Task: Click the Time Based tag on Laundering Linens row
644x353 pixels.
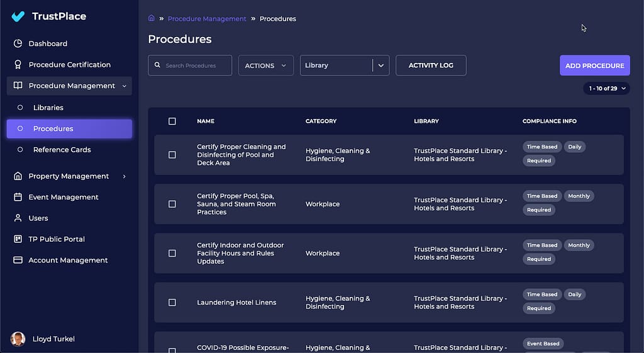Action: click(x=542, y=294)
